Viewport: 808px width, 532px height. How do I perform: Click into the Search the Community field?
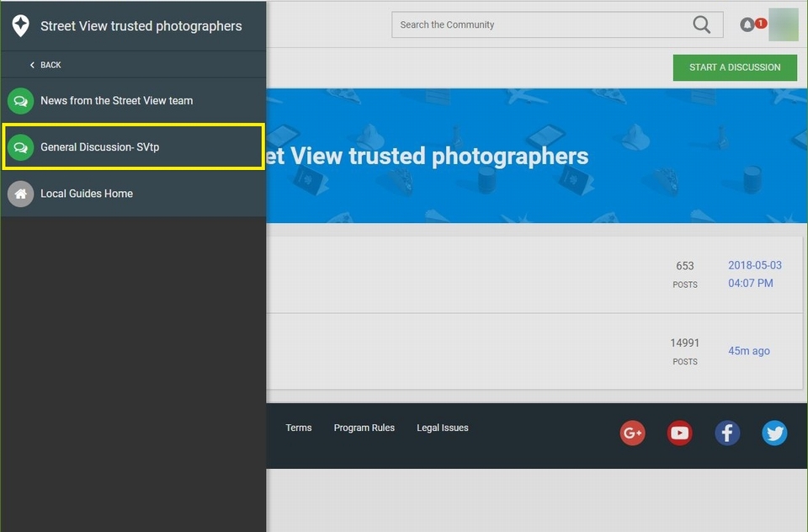coord(557,24)
